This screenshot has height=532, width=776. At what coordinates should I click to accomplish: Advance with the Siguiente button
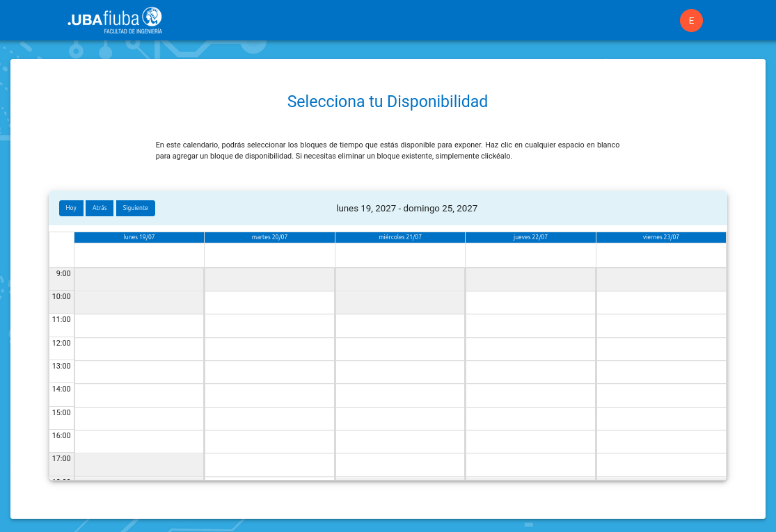(135, 208)
